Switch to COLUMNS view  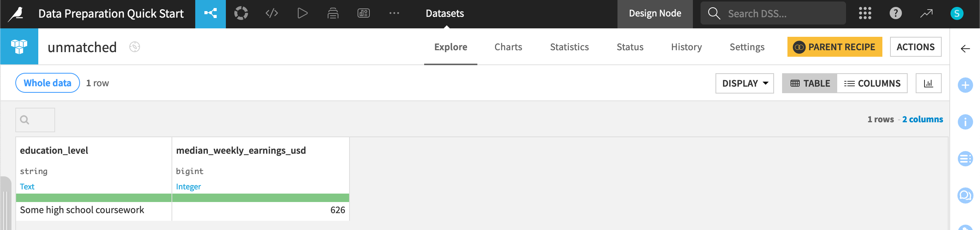[872, 83]
